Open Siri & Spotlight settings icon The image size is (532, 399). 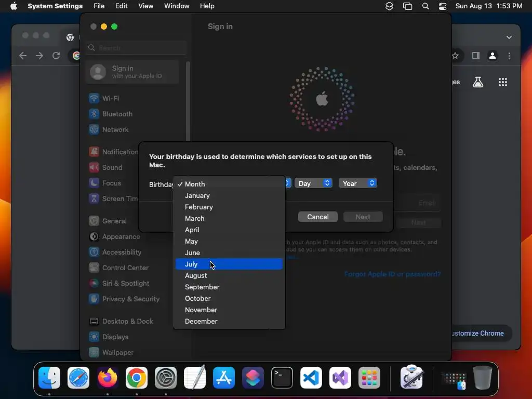pos(94,283)
